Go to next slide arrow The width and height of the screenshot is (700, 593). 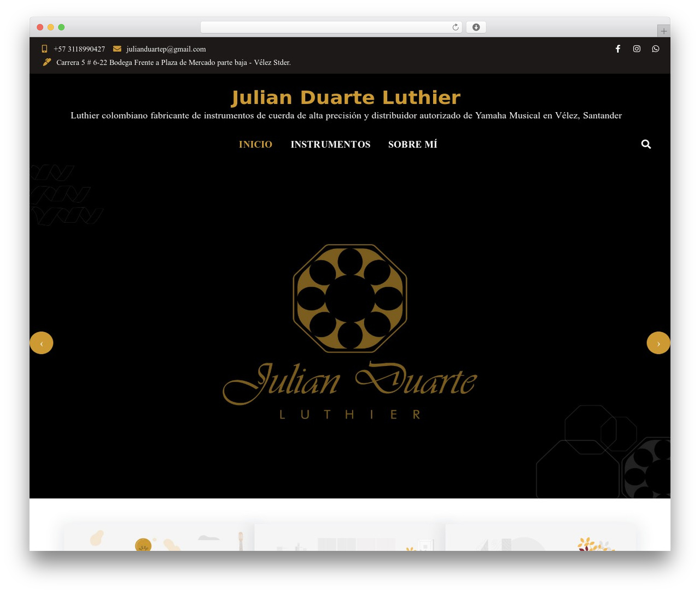coord(658,343)
